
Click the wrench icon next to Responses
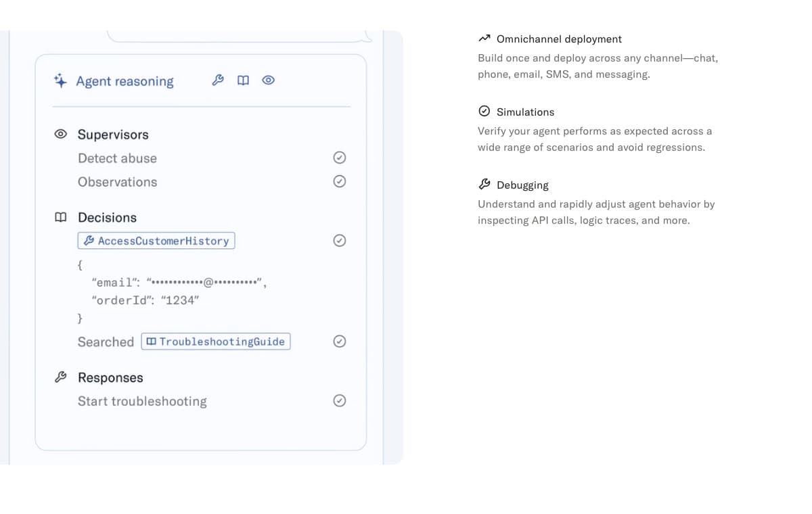point(60,377)
